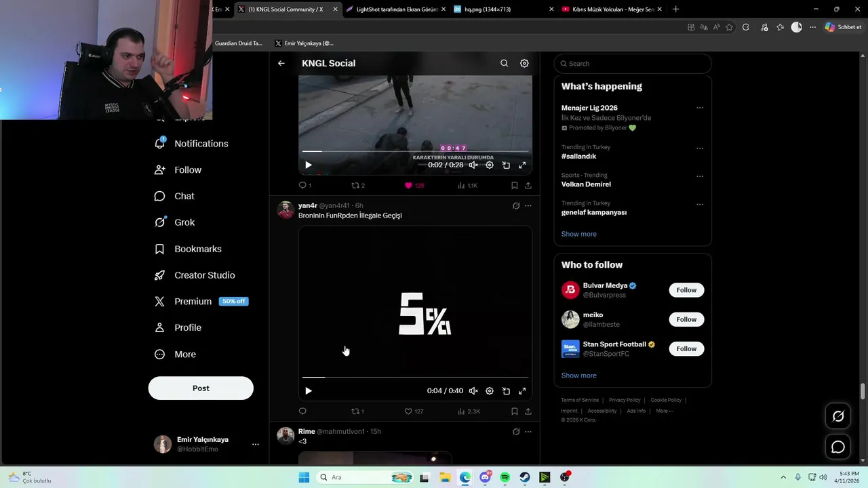Unmute the 0:28 video
868x488 pixels.
pyautogui.click(x=473, y=165)
